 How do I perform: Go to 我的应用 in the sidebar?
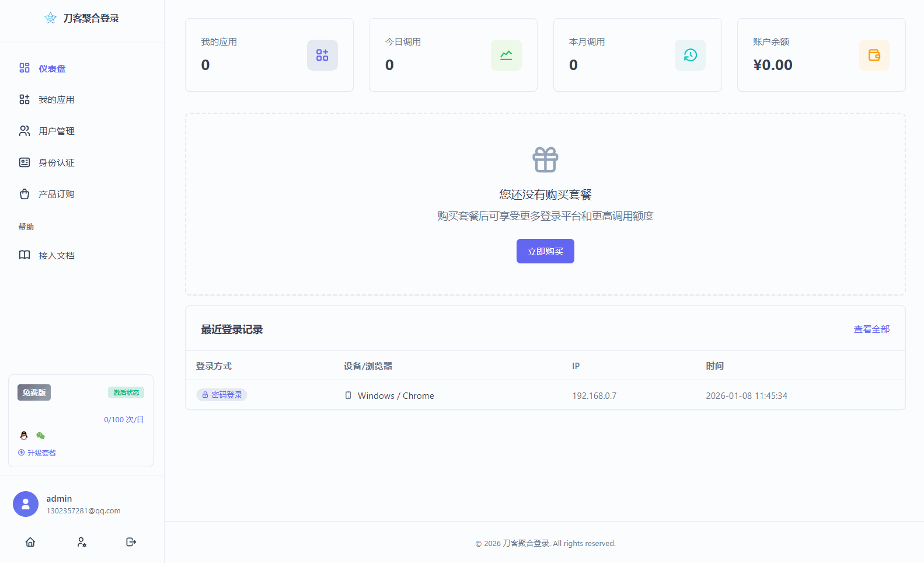[56, 100]
